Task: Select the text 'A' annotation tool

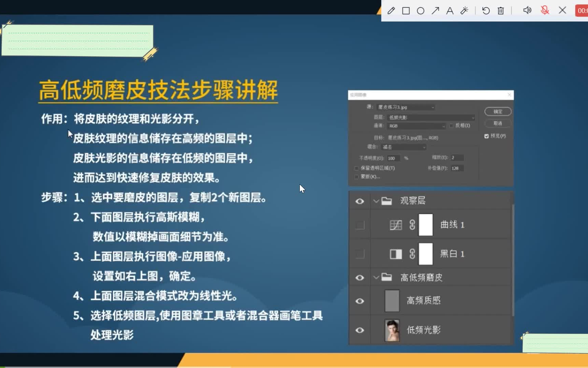Action: (450, 11)
